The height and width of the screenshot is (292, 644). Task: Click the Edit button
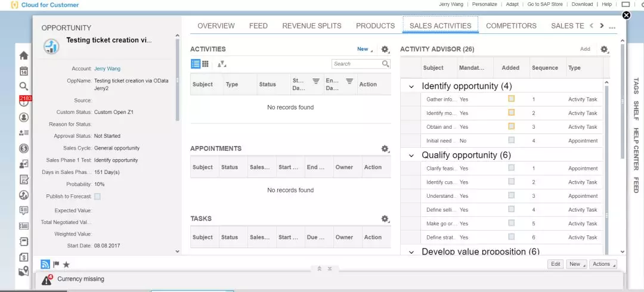[x=555, y=264]
